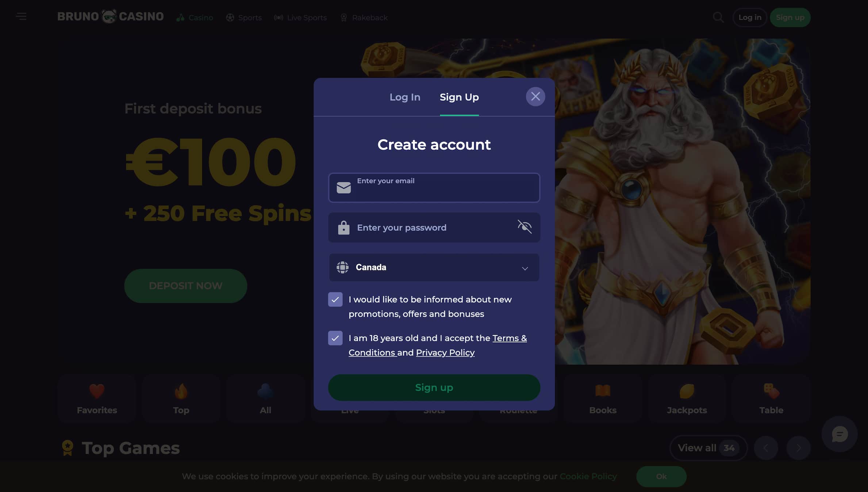Open the Jackpots category icon
868x492 pixels.
click(x=687, y=398)
